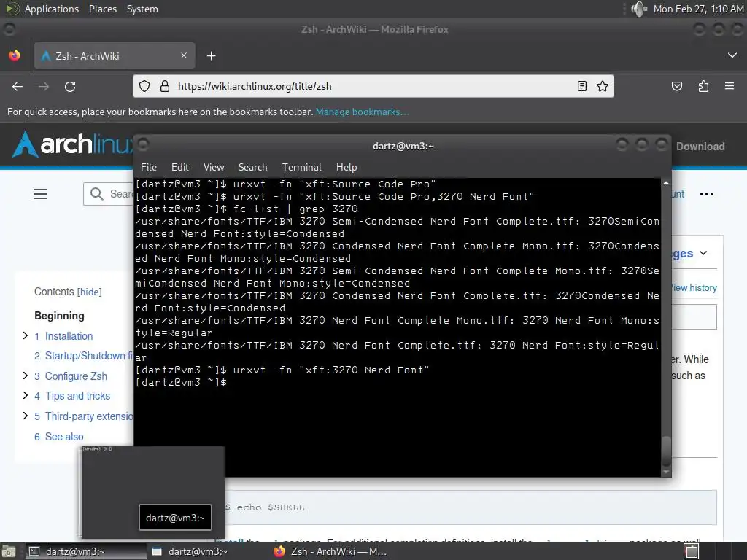
Task: Open terminal File menu
Action: click(x=149, y=167)
